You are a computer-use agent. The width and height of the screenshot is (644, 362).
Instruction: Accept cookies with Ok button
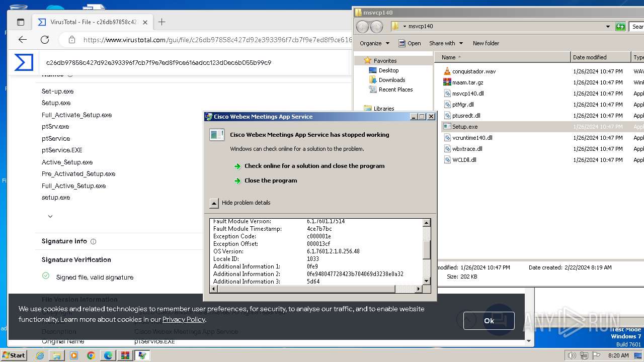489,321
